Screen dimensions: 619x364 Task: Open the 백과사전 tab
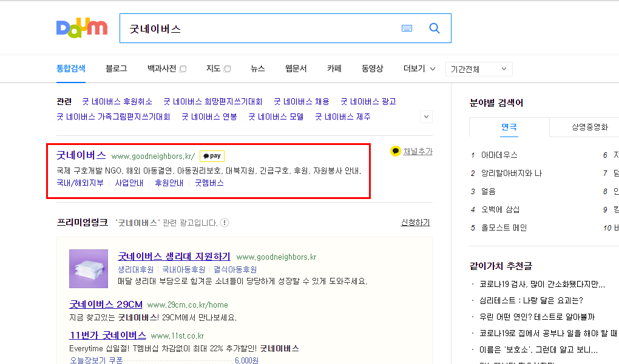(x=161, y=69)
